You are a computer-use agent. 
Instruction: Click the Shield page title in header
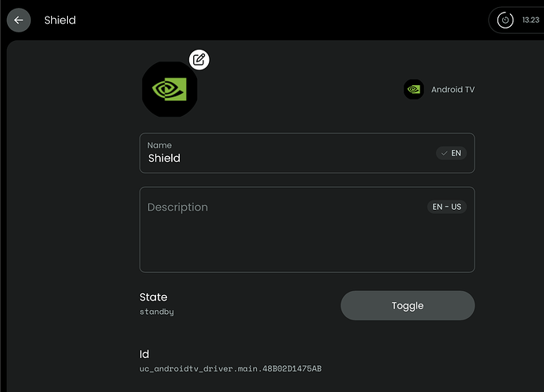[60, 20]
